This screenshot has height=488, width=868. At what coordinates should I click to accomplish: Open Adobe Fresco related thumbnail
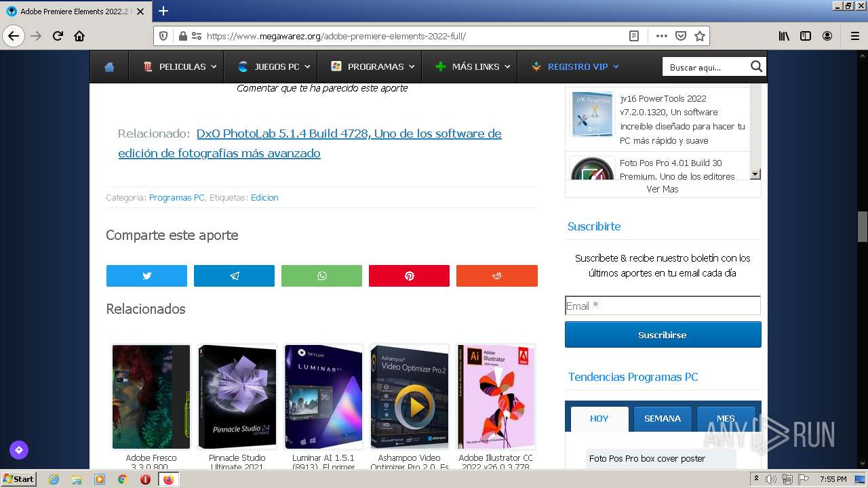[x=151, y=396]
